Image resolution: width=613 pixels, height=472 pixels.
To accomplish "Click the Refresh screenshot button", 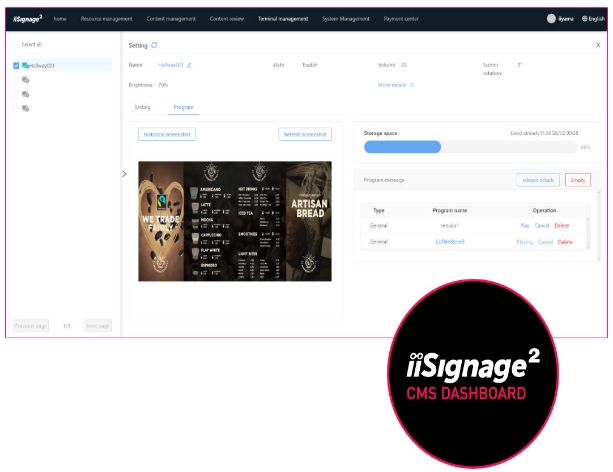I will [x=304, y=134].
